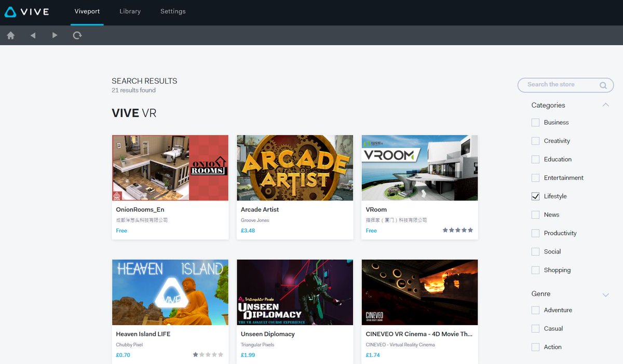The image size is (623, 364).
Task: Click CINEVEO - Virtual Reality Cinema developer
Action: (x=400, y=345)
